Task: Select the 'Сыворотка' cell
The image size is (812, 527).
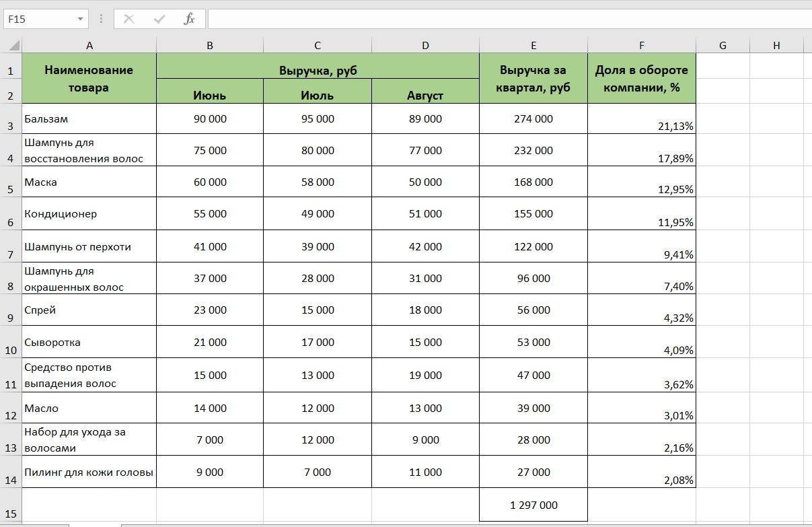Action: [89, 342]
